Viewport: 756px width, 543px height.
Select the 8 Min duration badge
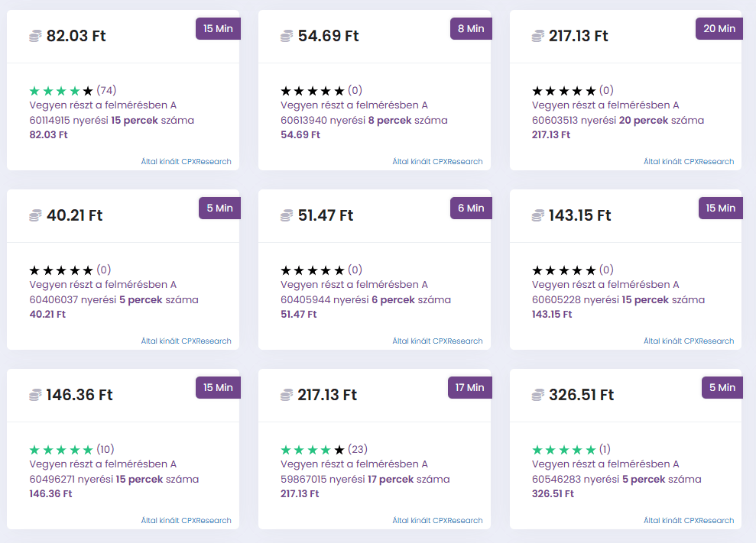(x=471, y=28)
